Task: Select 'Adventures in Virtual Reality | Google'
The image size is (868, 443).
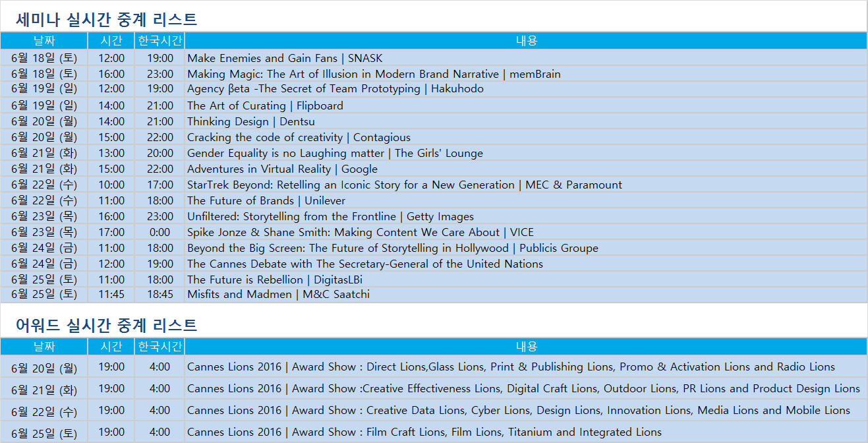Action: (282, 169)
